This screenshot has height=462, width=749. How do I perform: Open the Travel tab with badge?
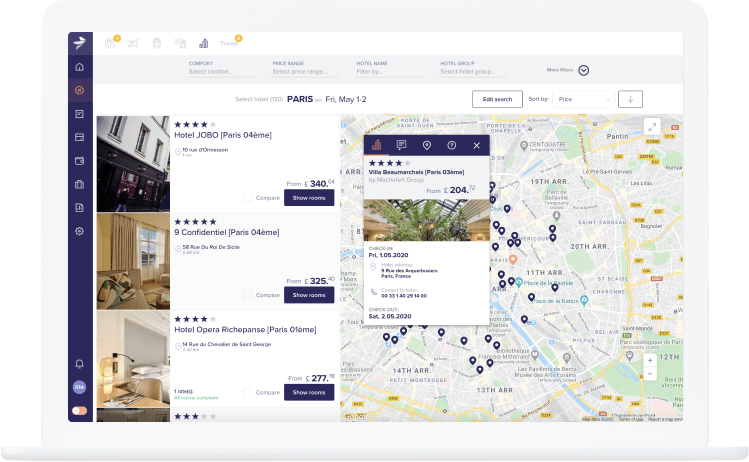coord(230,43)
